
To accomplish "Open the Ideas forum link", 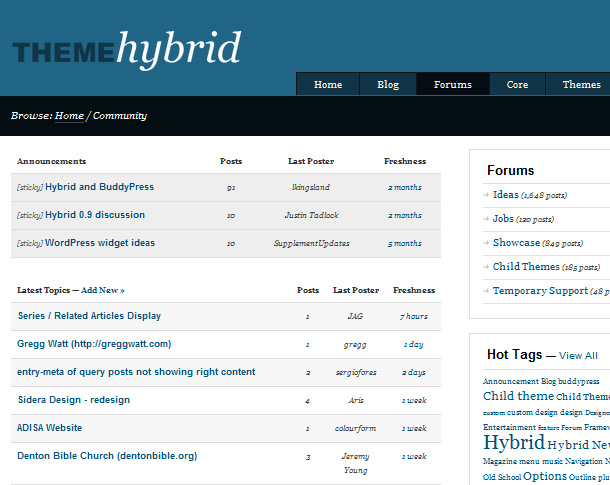I will [x=506, y=194].
